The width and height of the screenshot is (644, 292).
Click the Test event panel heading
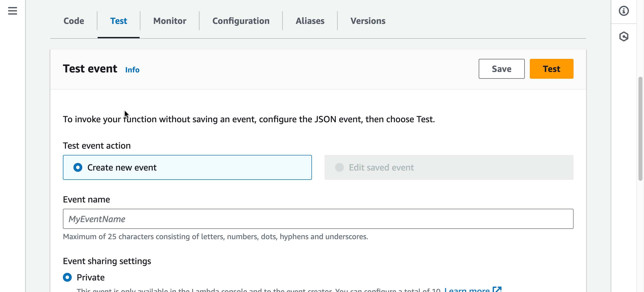pos(90,69)
